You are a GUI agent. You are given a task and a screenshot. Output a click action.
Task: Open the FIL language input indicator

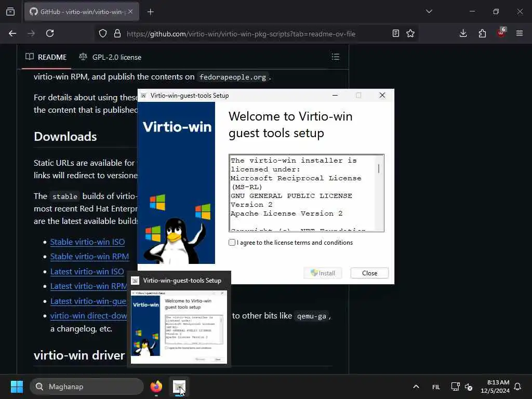click(x=436, y=387)
